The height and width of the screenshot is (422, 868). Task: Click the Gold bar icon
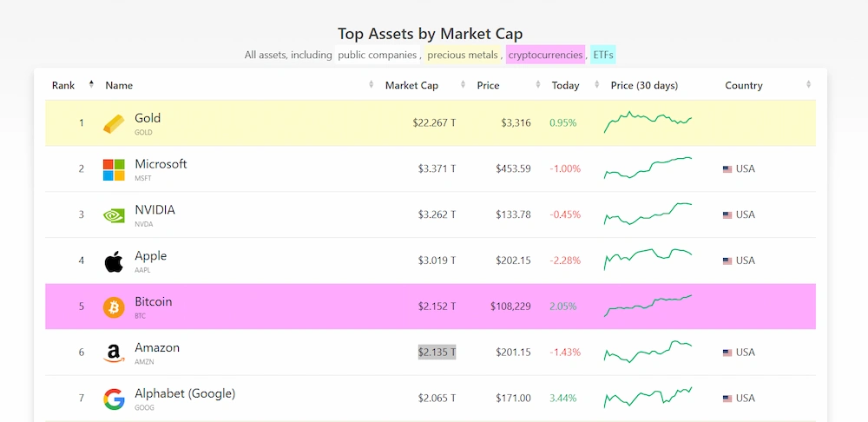114,123
